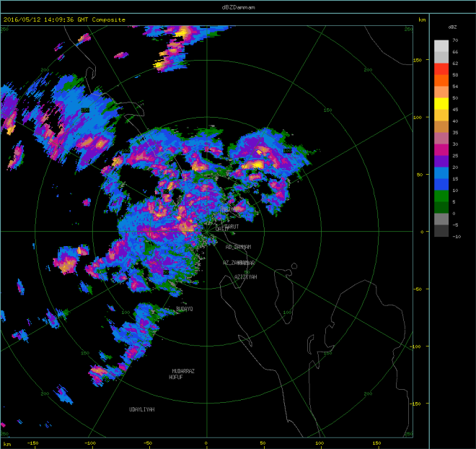Select the white 66–70 dBZ legend swatch
Image resolution: width=476 pixels, height=449 pixels.
click(441, 46)
